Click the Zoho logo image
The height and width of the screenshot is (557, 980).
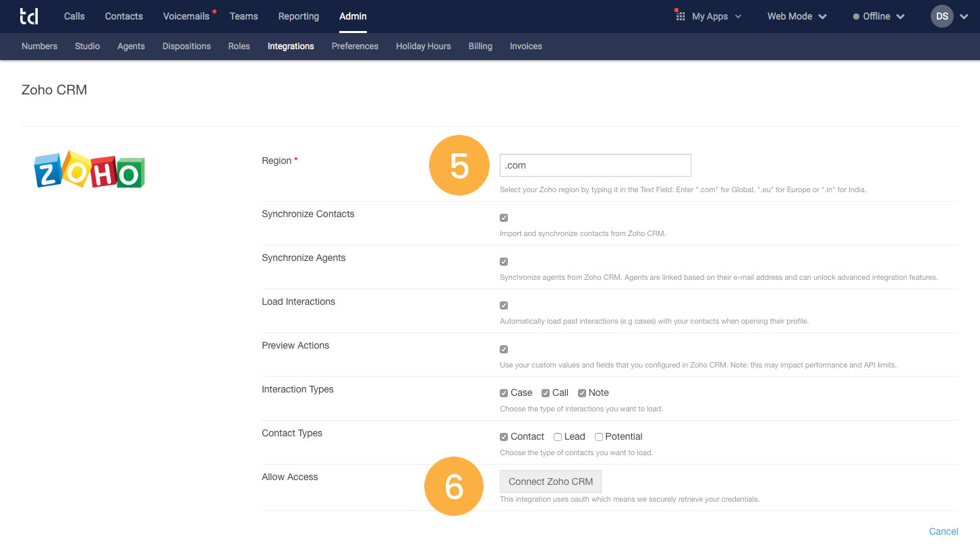tap(90, 169)
